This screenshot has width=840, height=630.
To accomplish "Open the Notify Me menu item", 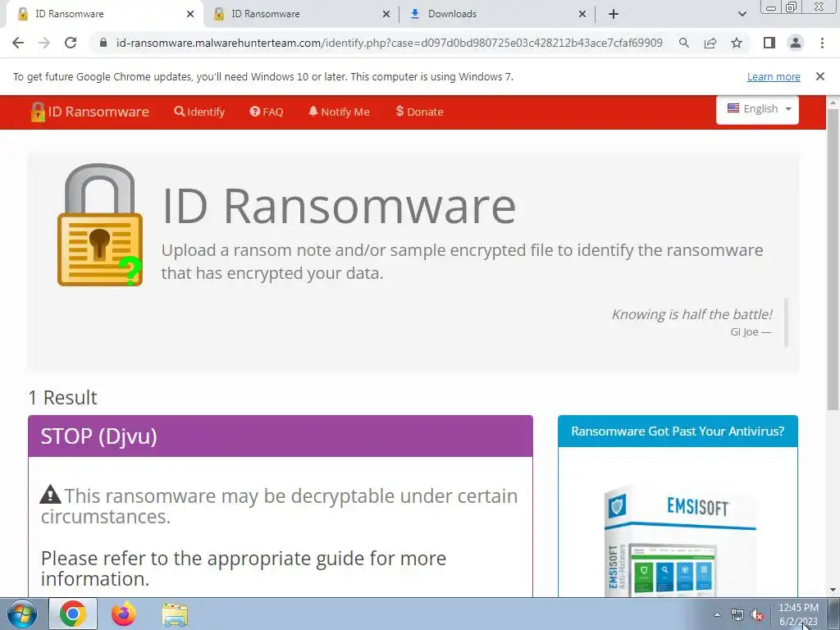I will (x=339, y=112).
